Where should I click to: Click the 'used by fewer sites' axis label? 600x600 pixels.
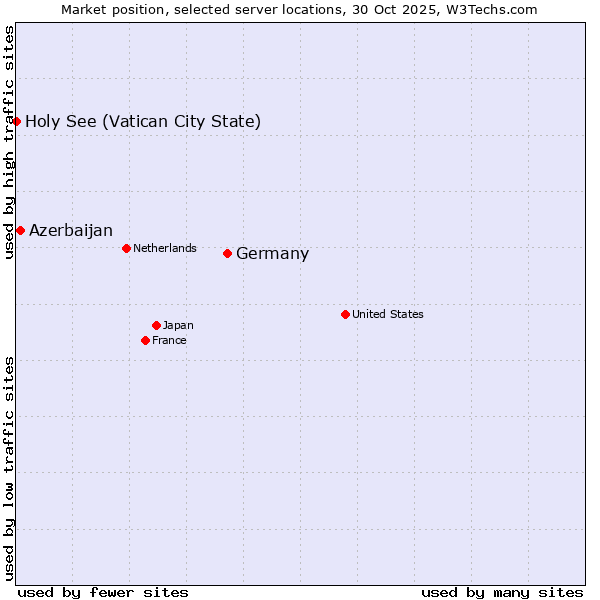103,592
